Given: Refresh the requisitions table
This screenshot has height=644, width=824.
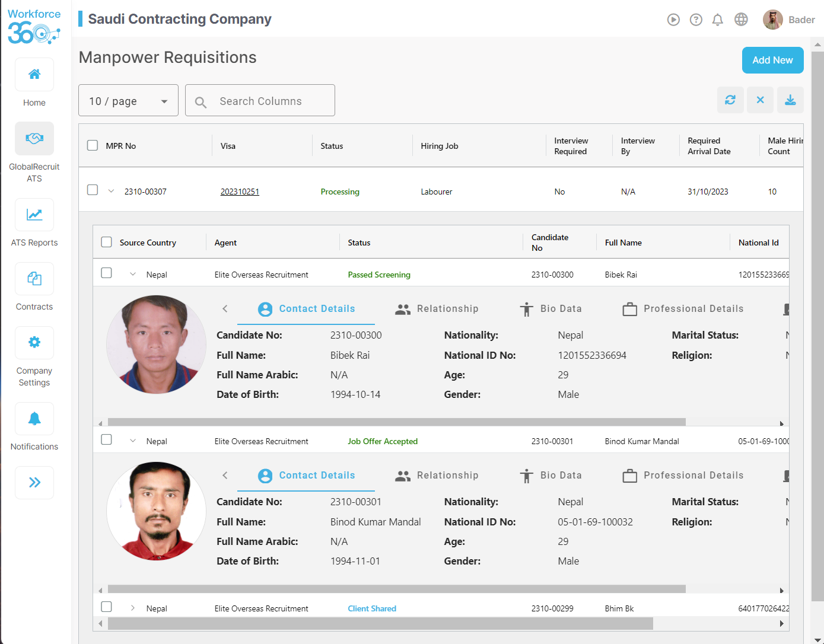Looking at the screenshot, I should [730, 100].
